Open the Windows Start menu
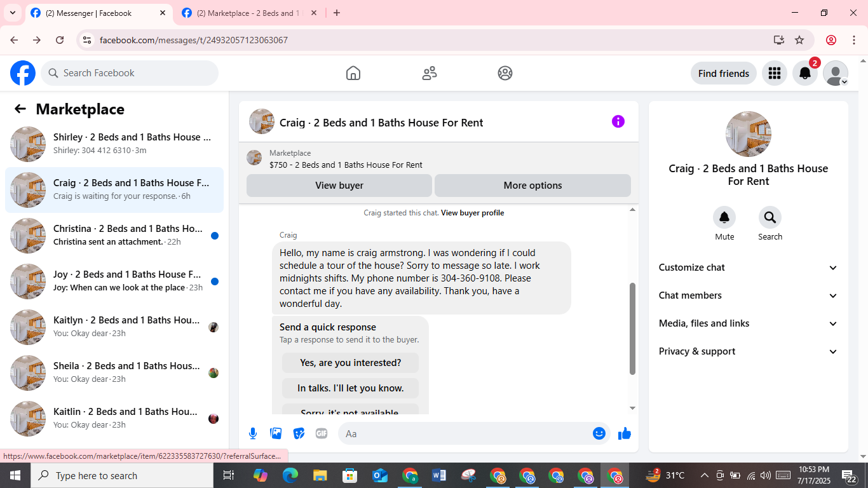Screen dimensions: 868x488 pyautogui.click(x=15, y=475)
